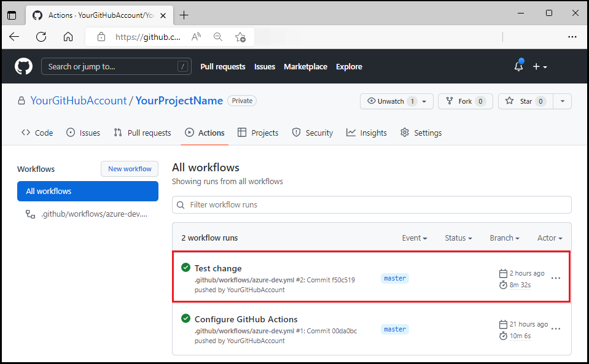Open the repository Settings gear icon
The image size is (589, 364).
(x=404, y=133)
